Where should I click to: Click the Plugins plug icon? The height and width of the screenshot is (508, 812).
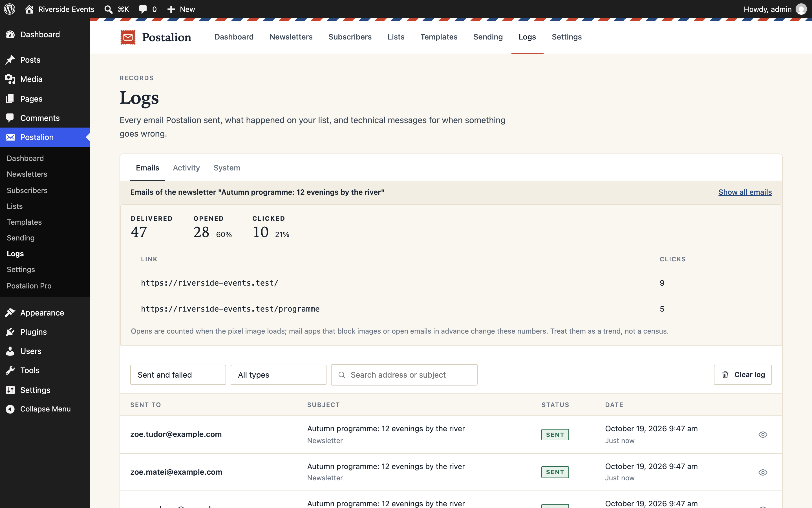10,332
